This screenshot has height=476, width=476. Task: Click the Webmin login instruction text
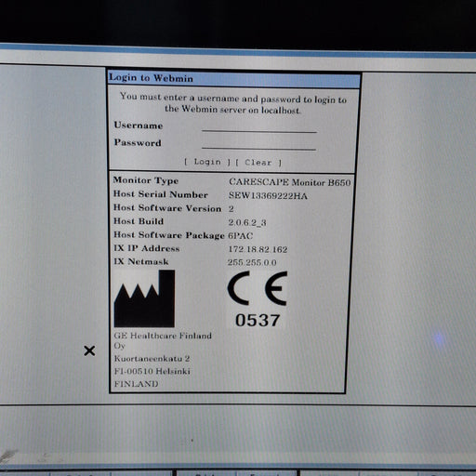pyautogui.click(x=233, y=103)
